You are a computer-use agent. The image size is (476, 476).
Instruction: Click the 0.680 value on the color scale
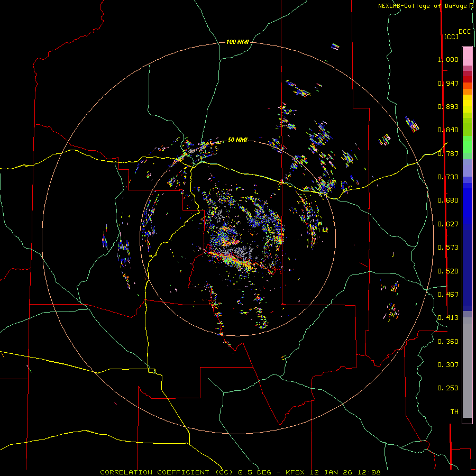pyautogui.click(x=448, y=200)
